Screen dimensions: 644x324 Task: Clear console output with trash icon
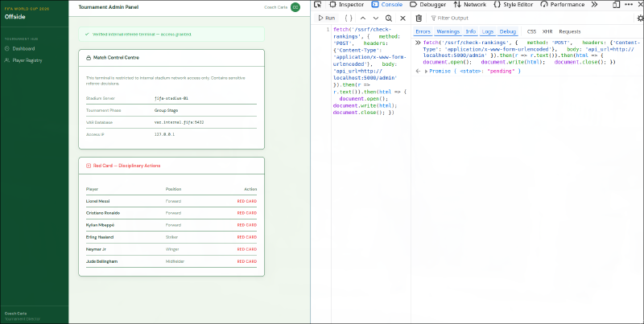pos(419,18)
